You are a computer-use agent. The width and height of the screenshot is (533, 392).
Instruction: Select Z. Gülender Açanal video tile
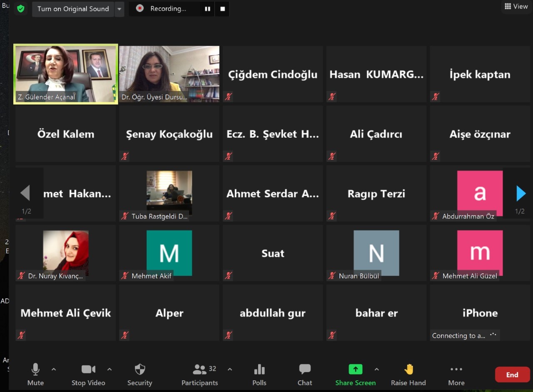tap(66, 74)
